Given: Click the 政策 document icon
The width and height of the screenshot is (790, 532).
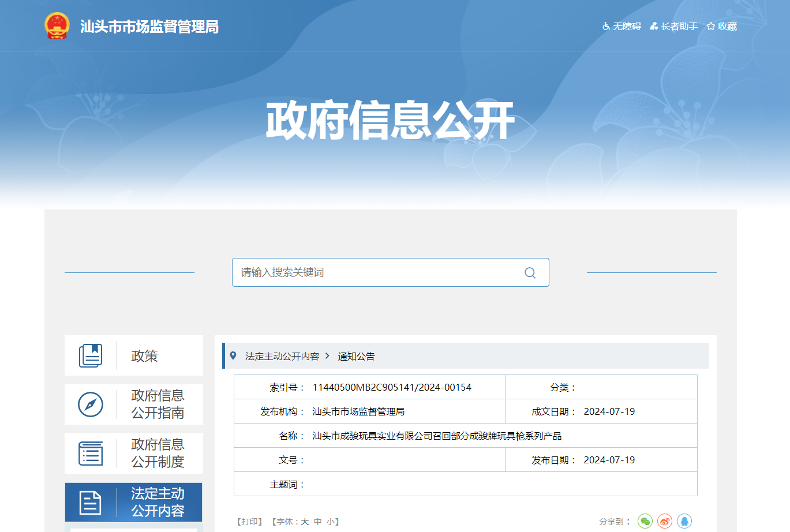Looking at the screenshot, I should click(91, 355).
